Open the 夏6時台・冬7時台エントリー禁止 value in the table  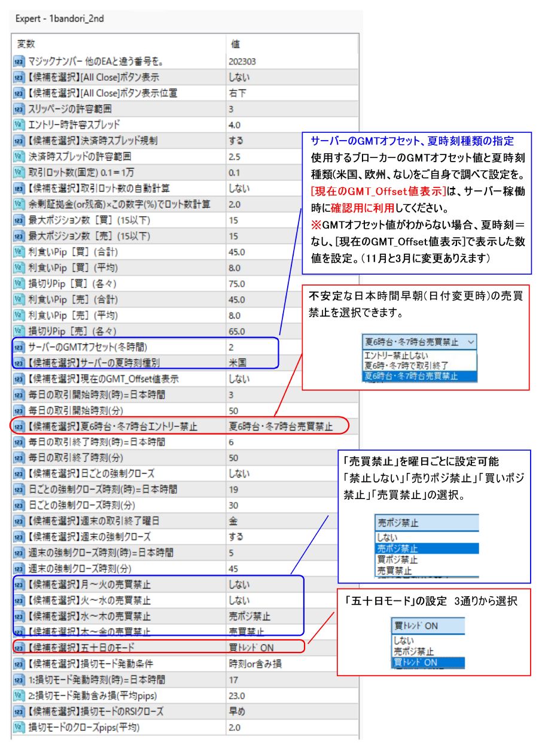280,426
